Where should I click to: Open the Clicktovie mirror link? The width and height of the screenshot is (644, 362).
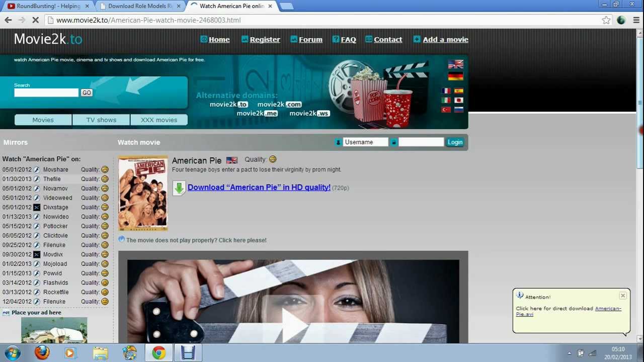(x=55, y=235)
